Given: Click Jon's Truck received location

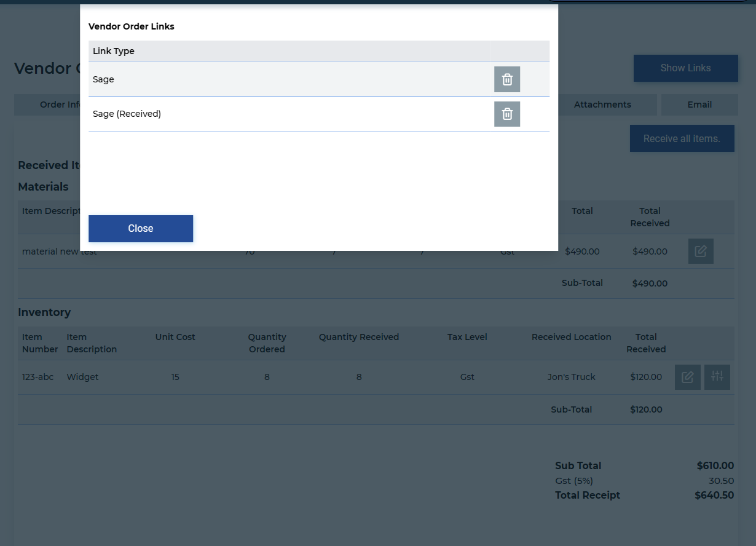Looking at the screenshot, I should (572, 377).
